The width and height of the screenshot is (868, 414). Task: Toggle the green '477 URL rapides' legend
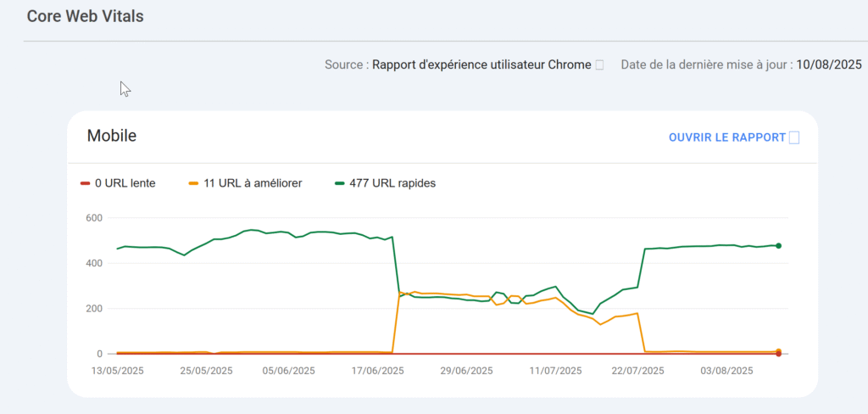(x=386, y=183)
